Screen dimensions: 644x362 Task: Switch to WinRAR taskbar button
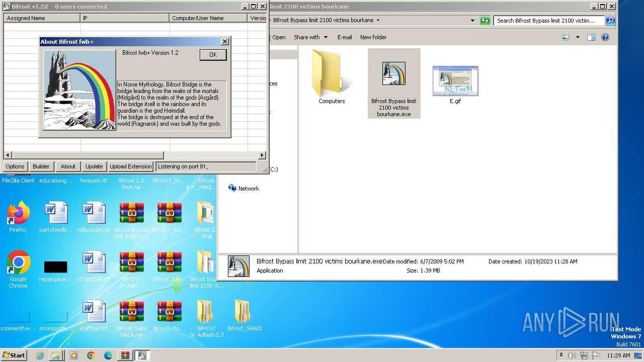[x=125, y=355]
